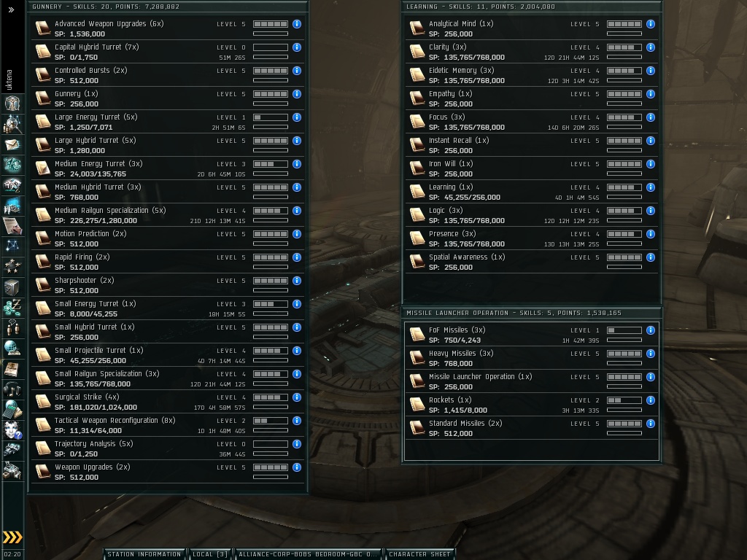Switch to the Station Information tab
Screen dimensions: 747x560
tap(144, 554)
